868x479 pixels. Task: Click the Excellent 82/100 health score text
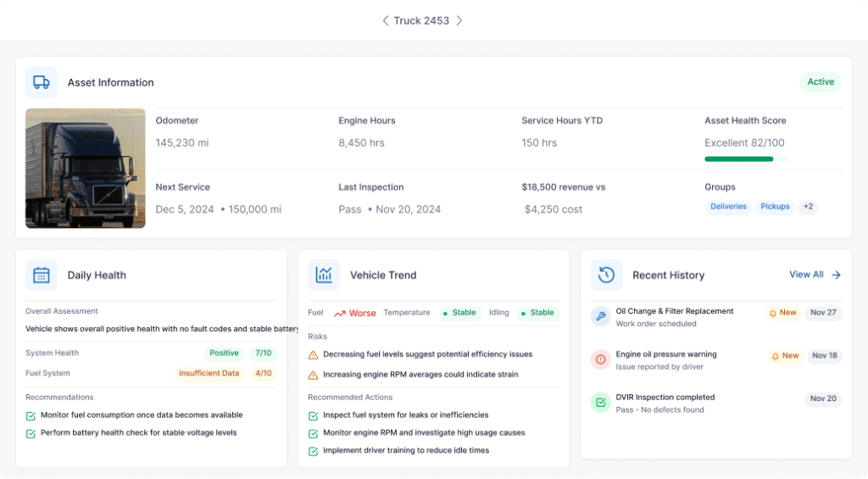(744, 143)
